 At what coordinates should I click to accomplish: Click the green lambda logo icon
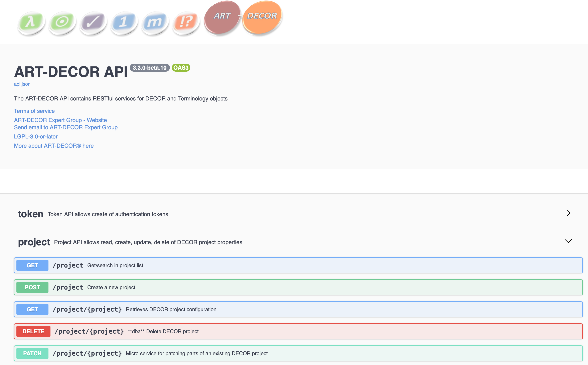31,23
